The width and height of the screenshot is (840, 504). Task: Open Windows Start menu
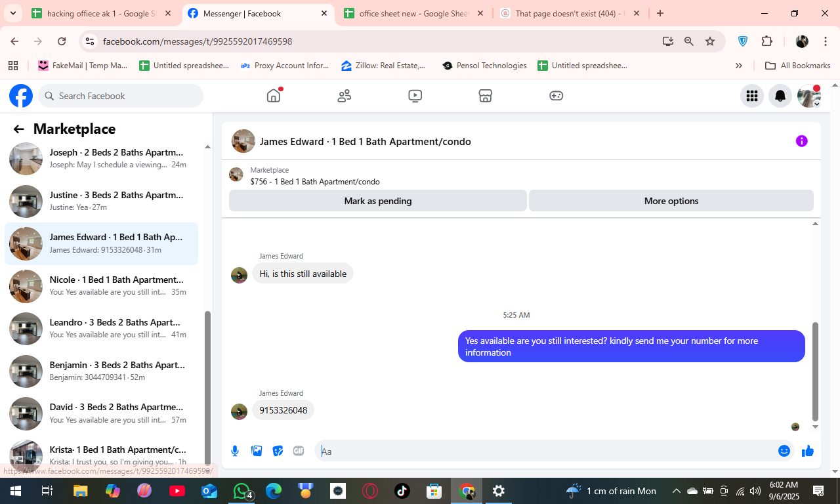[15, 491]
